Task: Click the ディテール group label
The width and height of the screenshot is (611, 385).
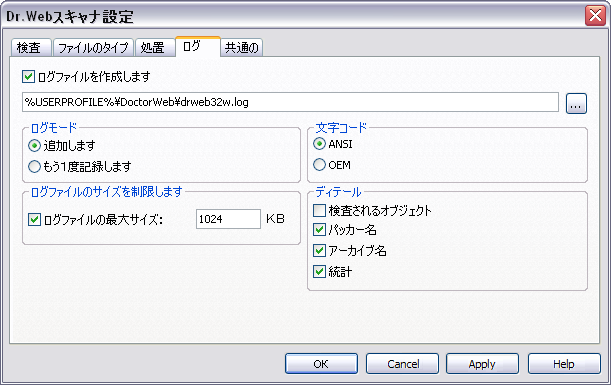Action: pos(338,192)
